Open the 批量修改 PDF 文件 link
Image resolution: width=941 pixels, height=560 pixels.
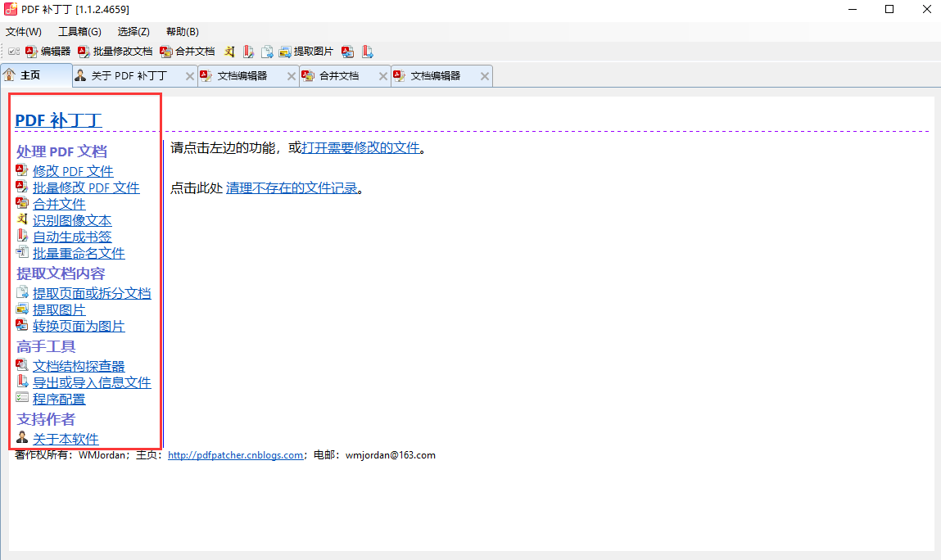click(86, 187)
